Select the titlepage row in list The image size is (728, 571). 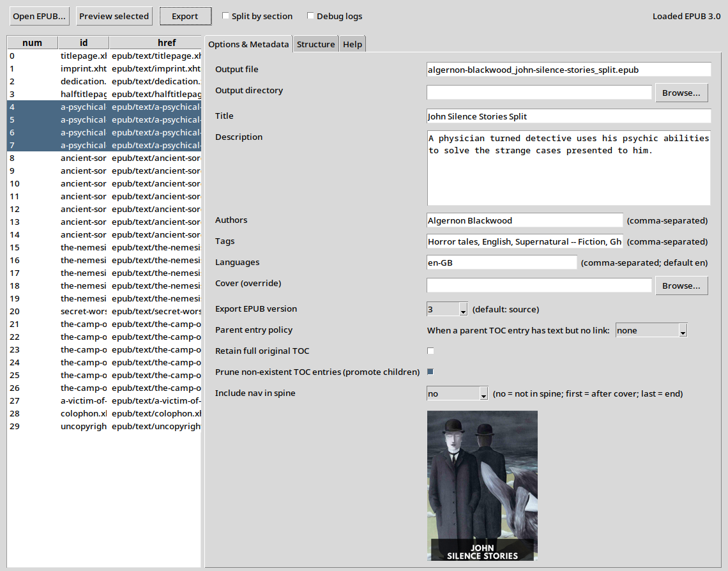coord(83,56)
